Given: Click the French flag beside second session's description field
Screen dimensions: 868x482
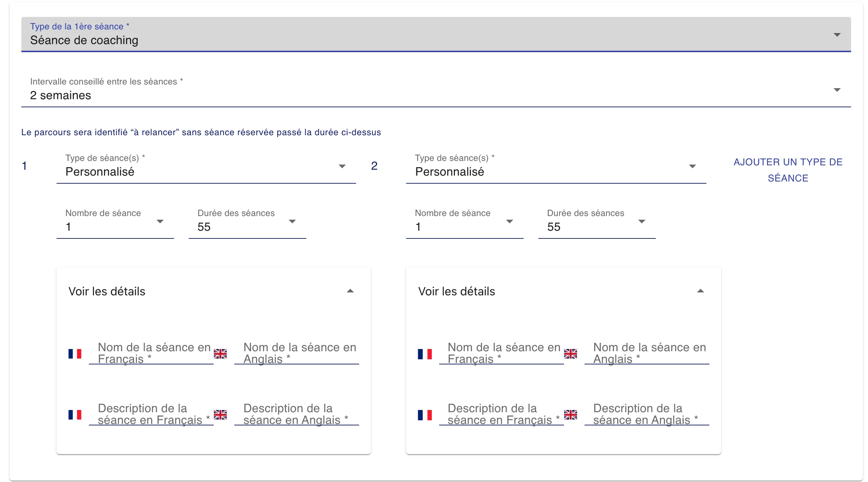Looking at the screenshot, I should tap(425, 415).
